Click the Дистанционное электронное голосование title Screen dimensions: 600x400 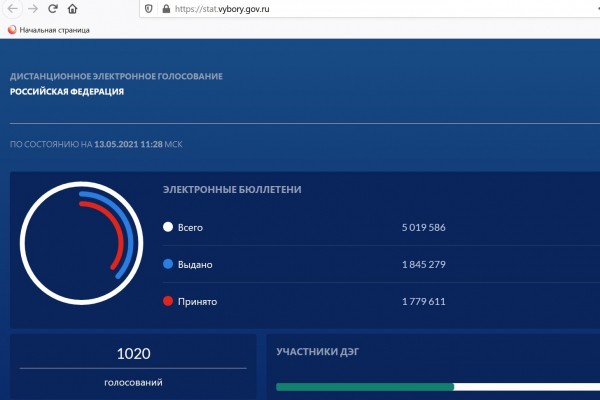(x=116, y=76)
